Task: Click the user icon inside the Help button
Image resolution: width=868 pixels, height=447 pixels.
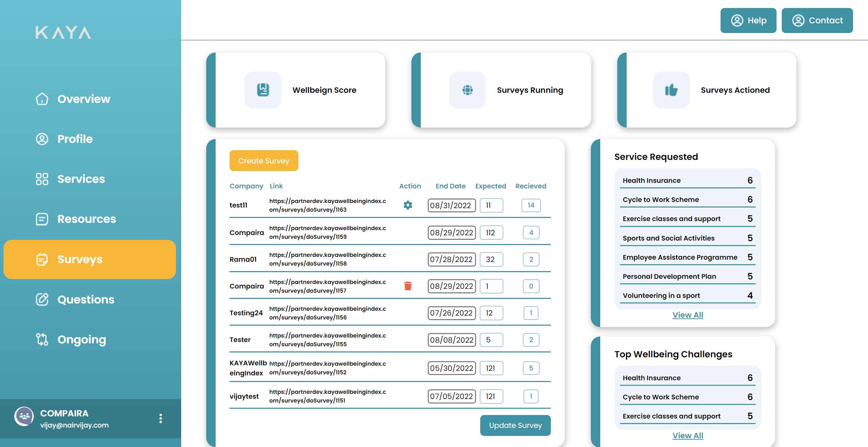Action: 737,21
